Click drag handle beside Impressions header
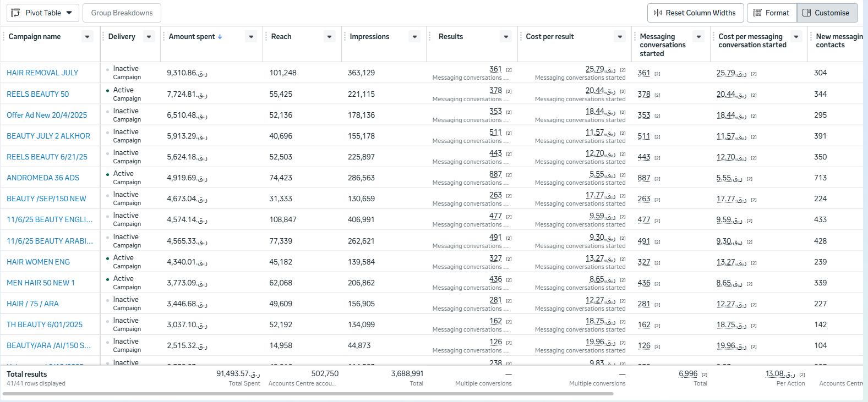Screen dimensions: 868x402 [345, 37]
